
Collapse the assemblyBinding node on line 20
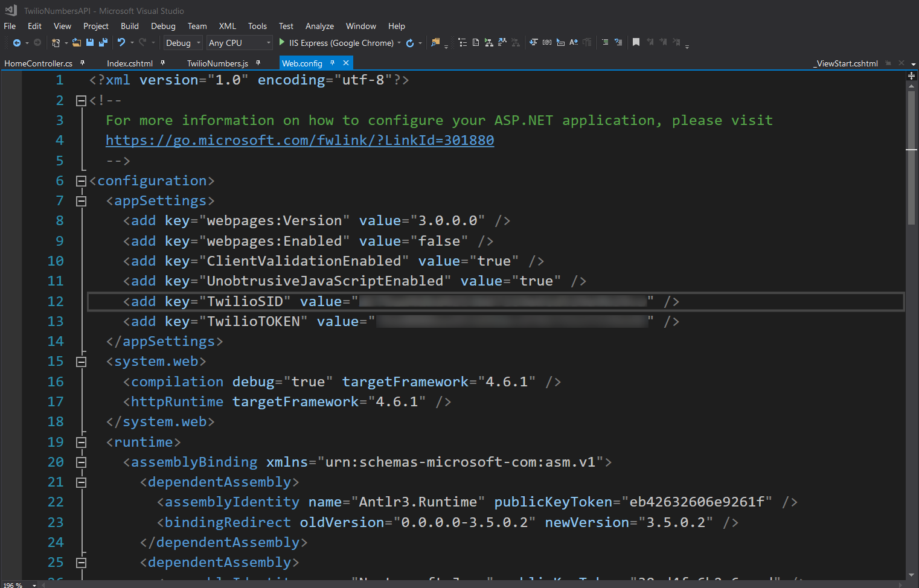tap(81, 462)
